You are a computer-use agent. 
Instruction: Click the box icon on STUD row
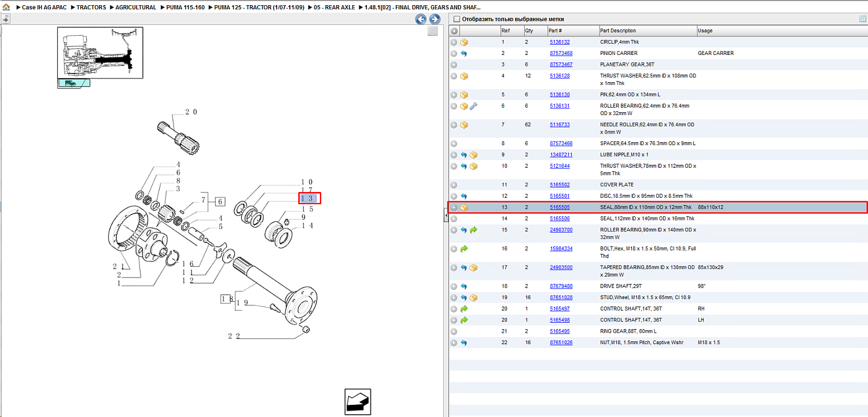pos(473,298)
